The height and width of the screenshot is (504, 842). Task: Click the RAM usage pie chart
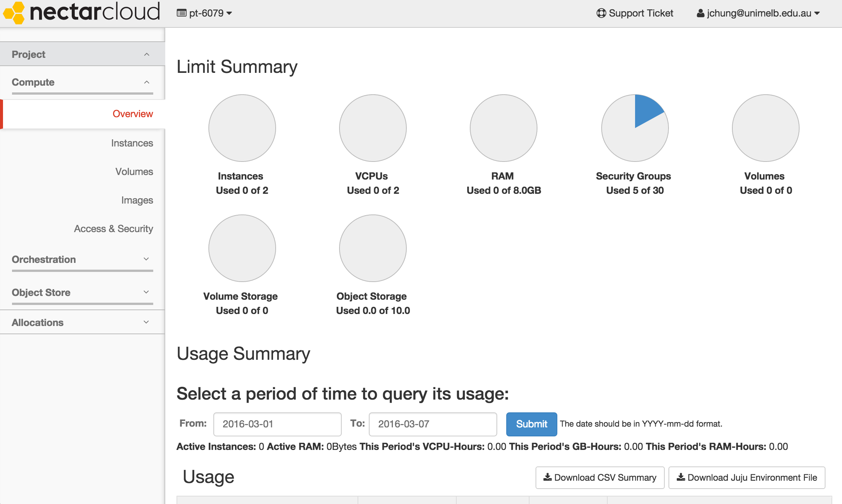tap(504, 128)
